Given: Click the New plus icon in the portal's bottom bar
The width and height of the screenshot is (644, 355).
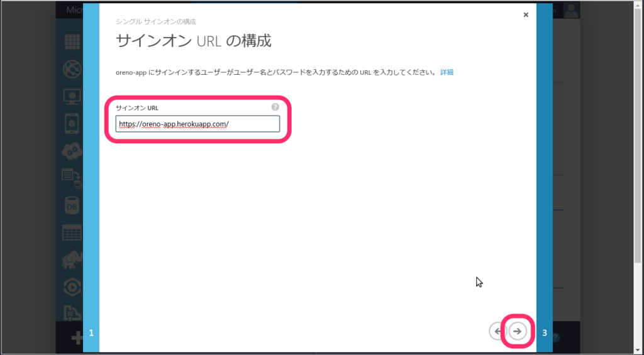Looking at the screenshot, I should click(x=77, y=338).
